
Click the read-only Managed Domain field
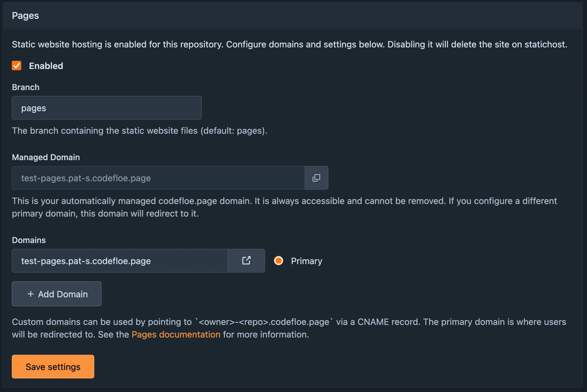[157, 178]
